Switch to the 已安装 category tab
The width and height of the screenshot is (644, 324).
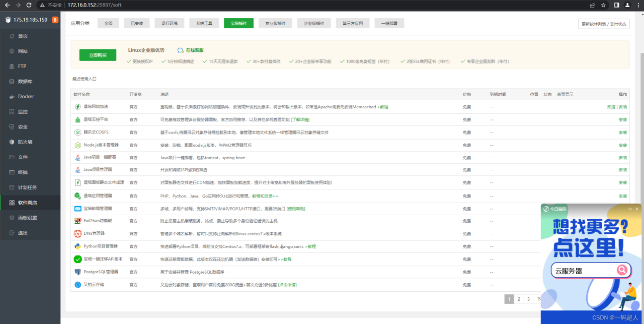tap(137, 24)
